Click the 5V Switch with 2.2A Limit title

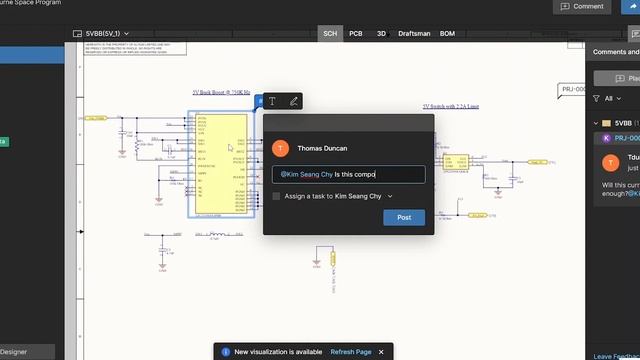(x=451, y=107)
